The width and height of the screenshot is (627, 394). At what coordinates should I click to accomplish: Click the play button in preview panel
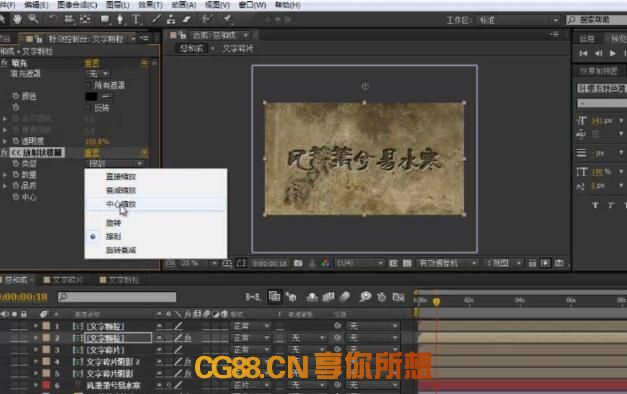[x=612, y=53]
